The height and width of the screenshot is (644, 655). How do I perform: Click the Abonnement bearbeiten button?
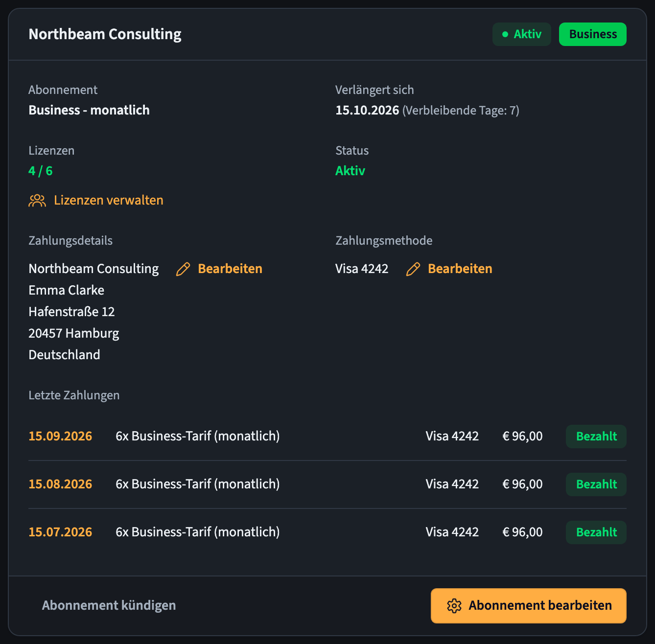pyautogui.click(x=529, y=606)
